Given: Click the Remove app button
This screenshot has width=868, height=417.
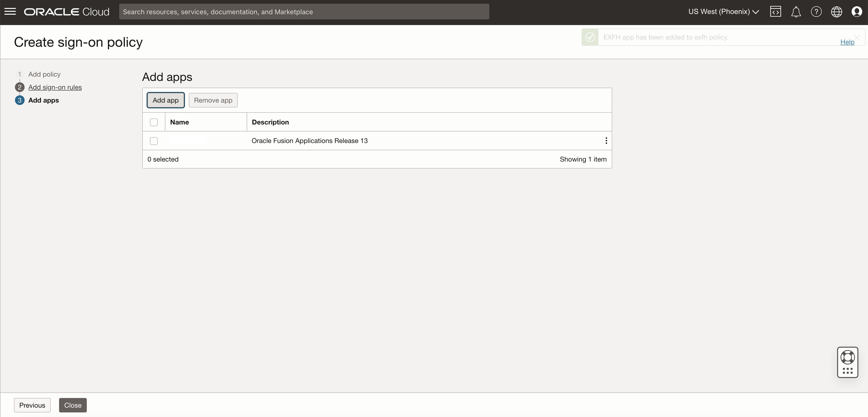Looking at the screenshot, I should coord(213,100).
